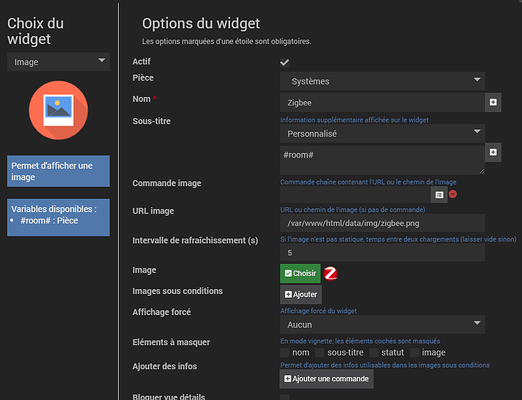Toggle the Actif checkbox

pyautogui.click(x=284, y=62)
